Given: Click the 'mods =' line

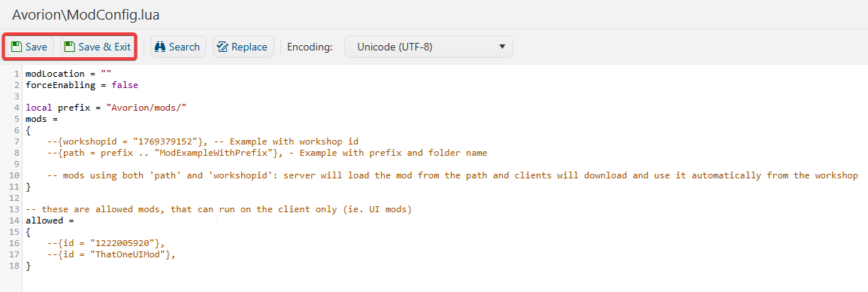Looking at the screenshot, I should coord(41,119).
